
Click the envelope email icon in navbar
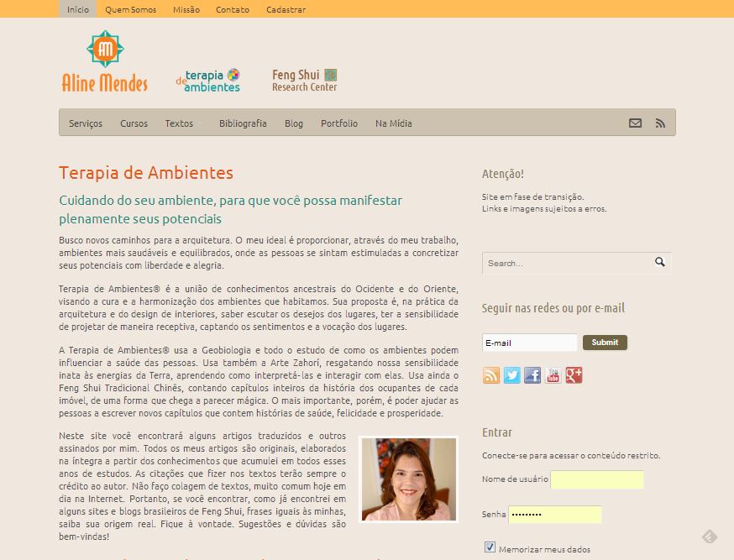pyautogui.click(x=635, y=123)
